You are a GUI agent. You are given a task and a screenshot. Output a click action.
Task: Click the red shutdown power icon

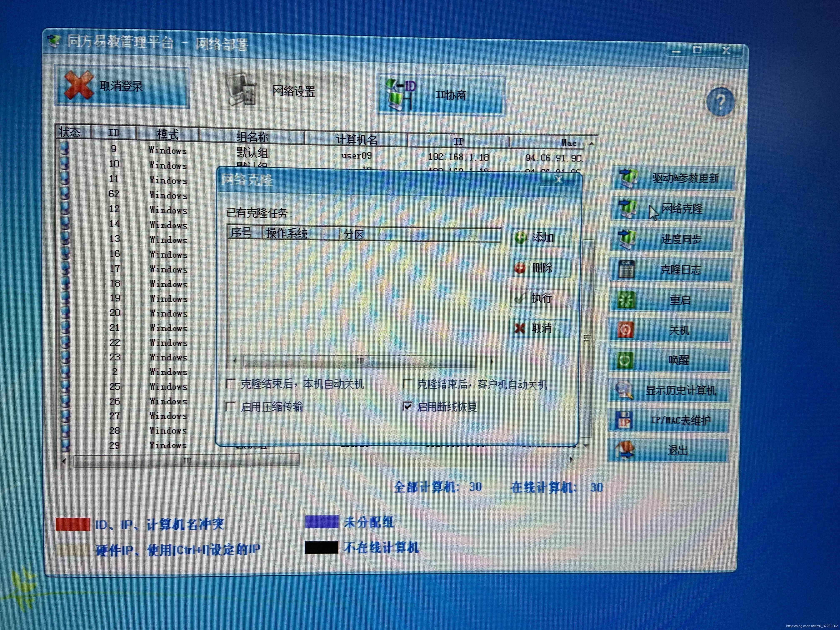[625, 330]
